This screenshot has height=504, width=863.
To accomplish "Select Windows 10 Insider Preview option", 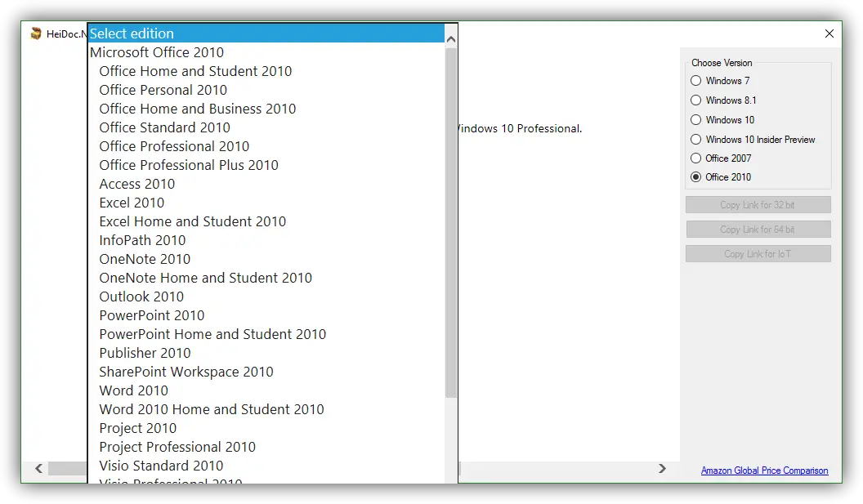I will [x=695, y=140].
